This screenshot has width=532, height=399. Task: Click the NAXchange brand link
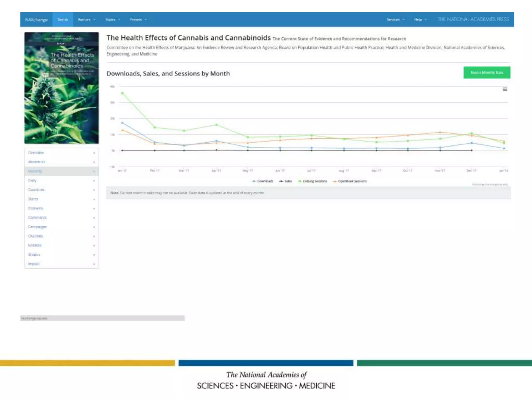click(36, 20)
